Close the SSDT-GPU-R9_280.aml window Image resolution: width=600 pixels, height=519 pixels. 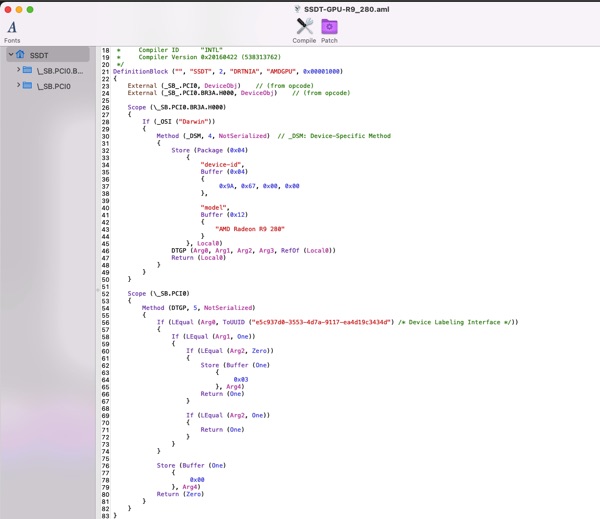7,8
